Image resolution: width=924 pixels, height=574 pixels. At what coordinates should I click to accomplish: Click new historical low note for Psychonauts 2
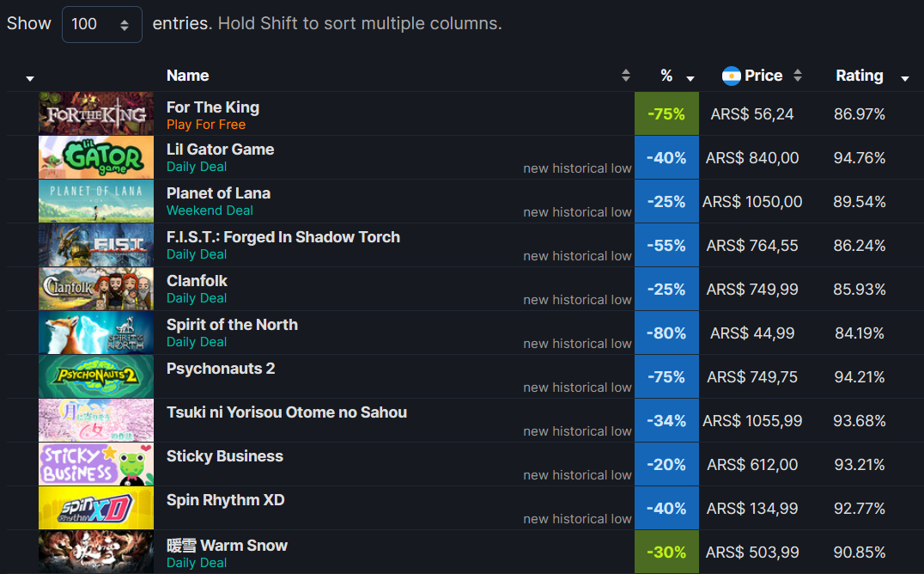[577, 388]
